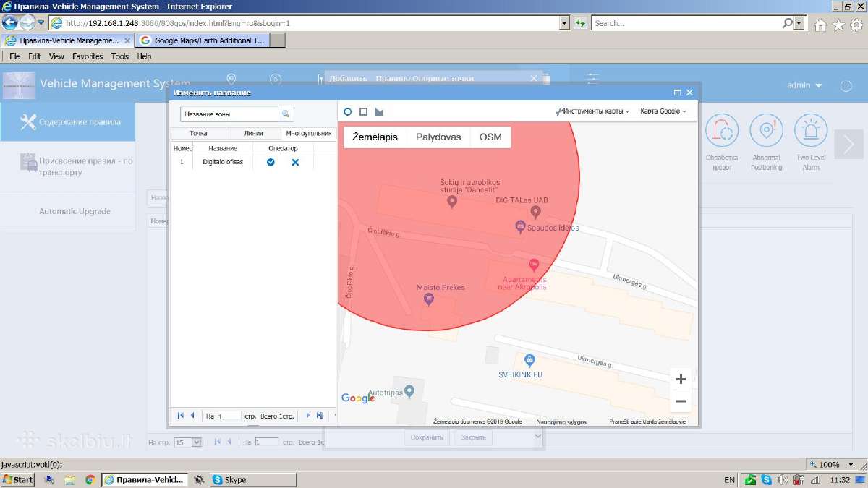Open the File menu
868x488 pixels.
pyautogui.click(x=14, y=56)
